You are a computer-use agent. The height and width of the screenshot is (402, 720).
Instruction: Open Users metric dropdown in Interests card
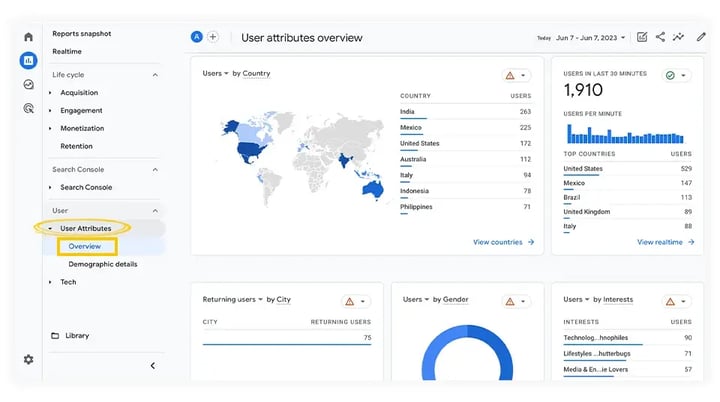pyautogui.click(x=576, y=300)
